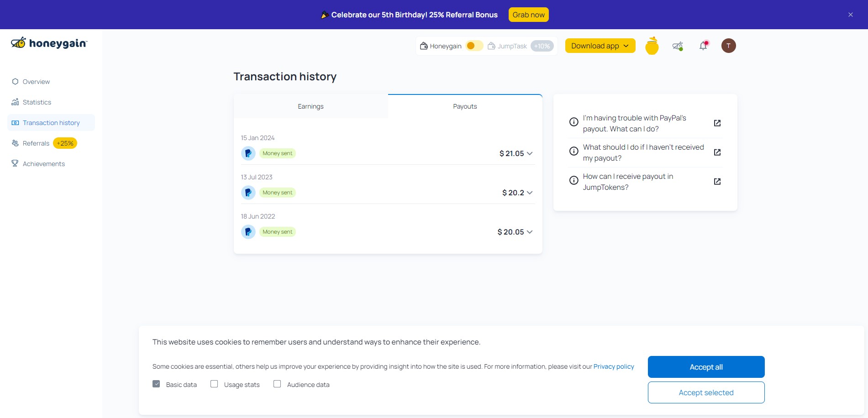Image resolution: width=868 pixels, height=418 pixels.
Task: Expand the $20.2 payout details
Action: tap(530, 193)
